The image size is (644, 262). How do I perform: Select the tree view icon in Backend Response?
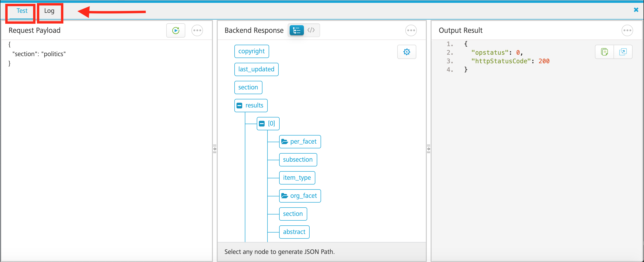pyautogui.click(x=296, y=30)
